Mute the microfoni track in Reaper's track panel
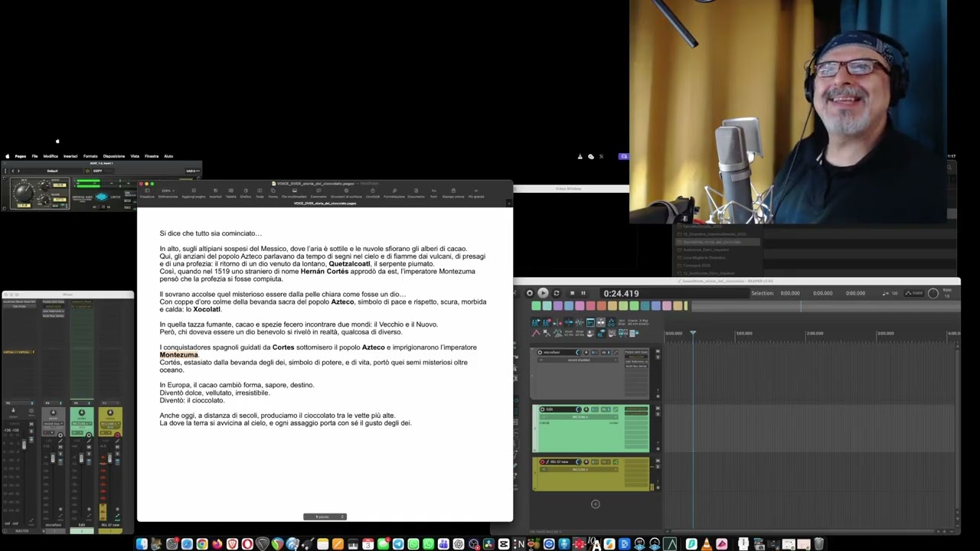 [x=658, y=351]
